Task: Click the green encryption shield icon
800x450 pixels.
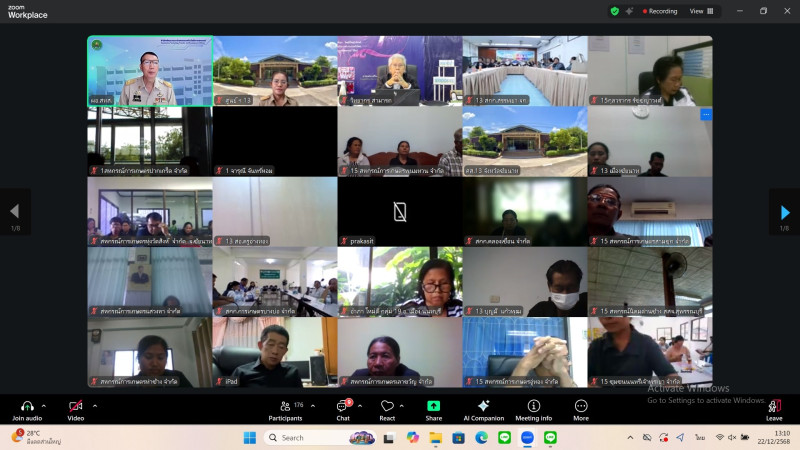Action: coord(615,11)
